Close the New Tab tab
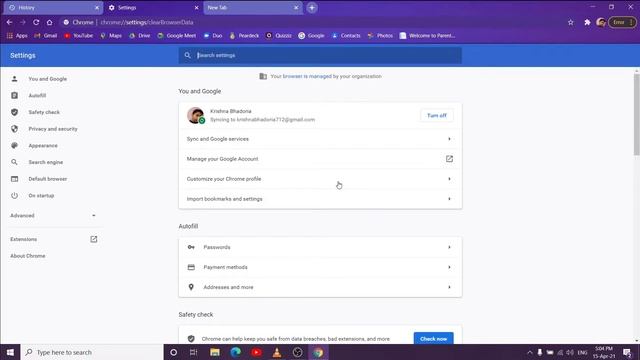 (x=296, y=8)
